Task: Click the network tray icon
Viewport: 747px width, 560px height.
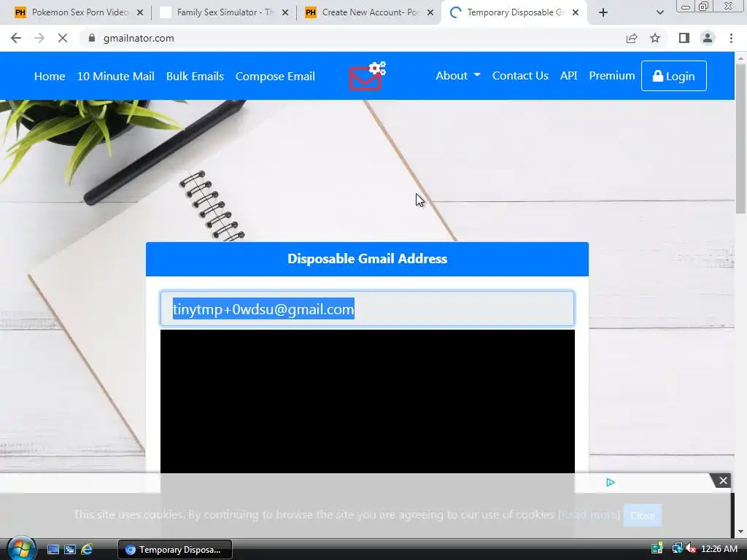Action: click(677, 549)
